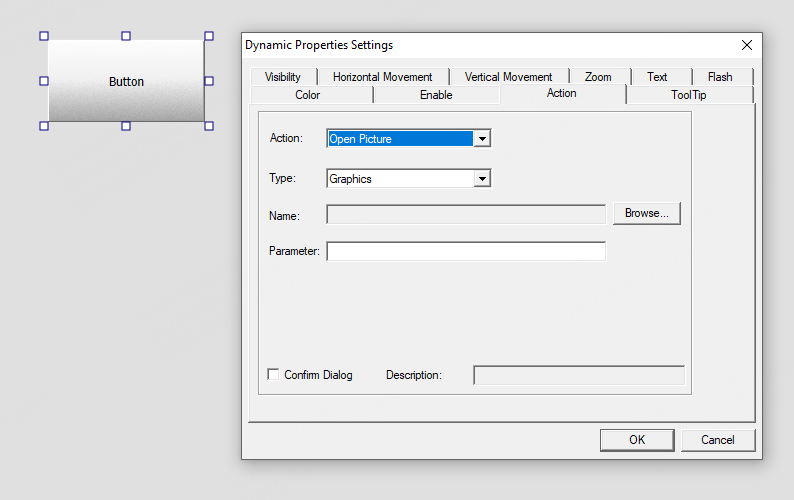Expand the Action dropdown arrow
This screenshot has height=500, width=794.
483,138
